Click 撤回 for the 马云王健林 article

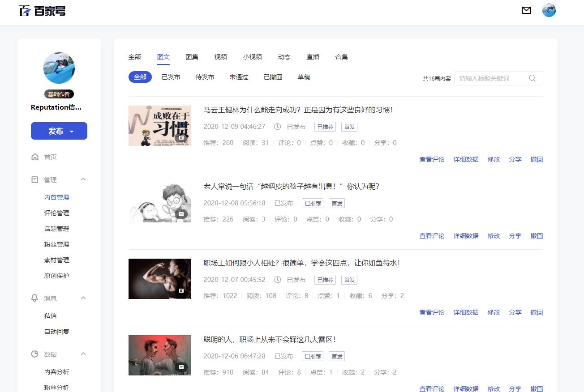pyautogui.click(x=537, y=159)
